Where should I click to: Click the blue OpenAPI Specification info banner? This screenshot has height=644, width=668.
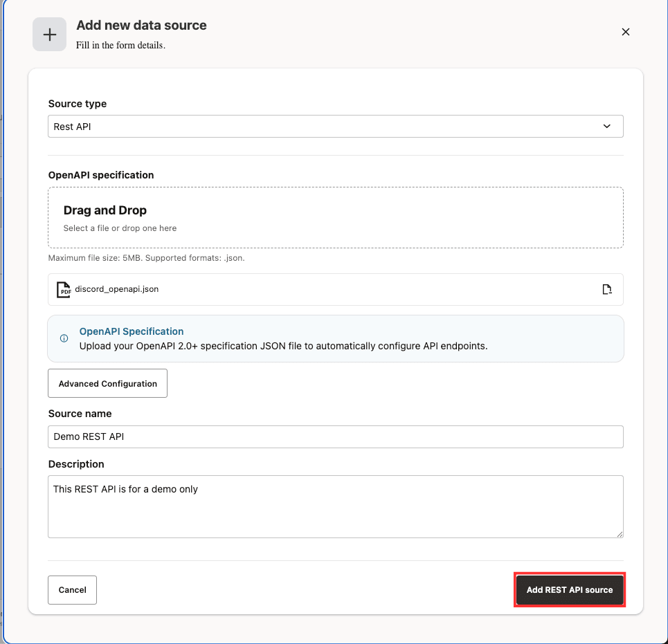pyautogui.click(x=335, y=338)
